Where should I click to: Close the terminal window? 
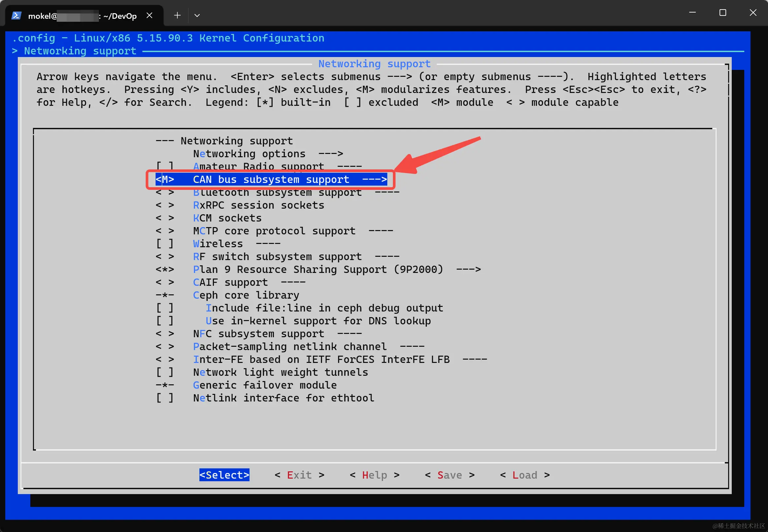point(753,13)
